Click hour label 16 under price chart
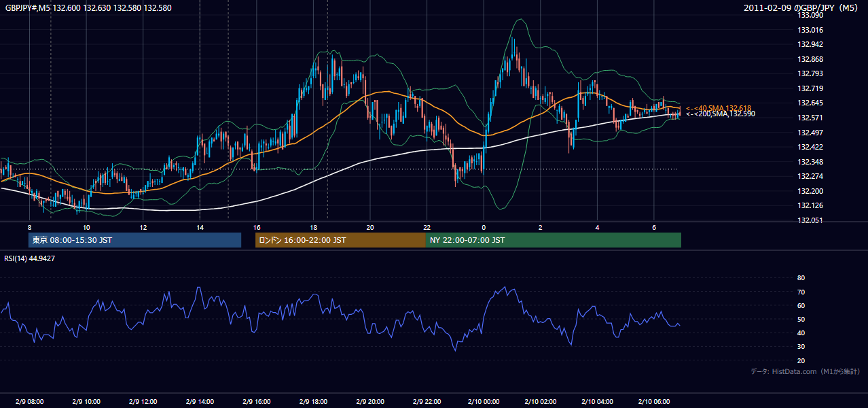Screen dimensions: 868x408 [x=257, y=227]
